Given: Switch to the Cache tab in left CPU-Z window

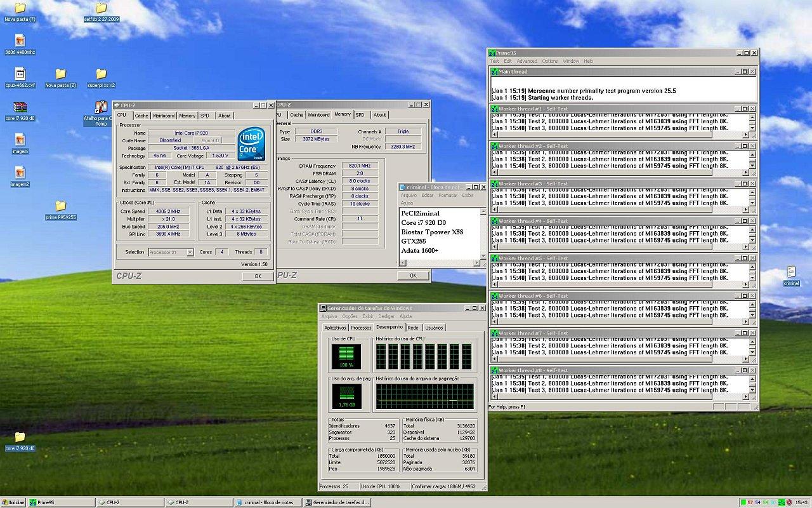Looking at the screenshot, I should pyautogui.click(x=141, y=116).
